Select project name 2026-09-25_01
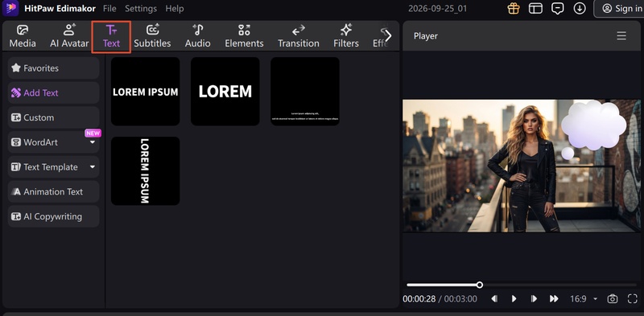This screenshot has width=644, height=316. 437,9
